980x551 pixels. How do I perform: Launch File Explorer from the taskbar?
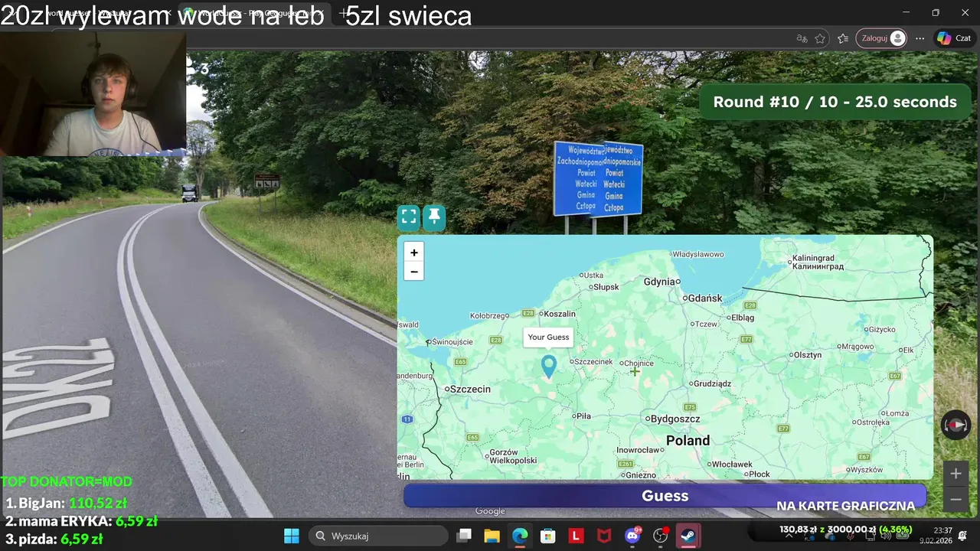(492, 536)
